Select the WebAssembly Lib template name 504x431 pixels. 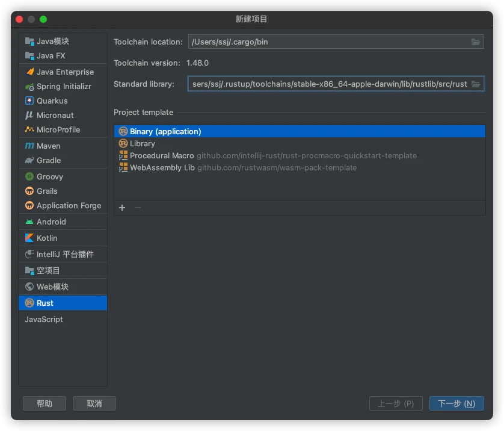coord(162,167)
